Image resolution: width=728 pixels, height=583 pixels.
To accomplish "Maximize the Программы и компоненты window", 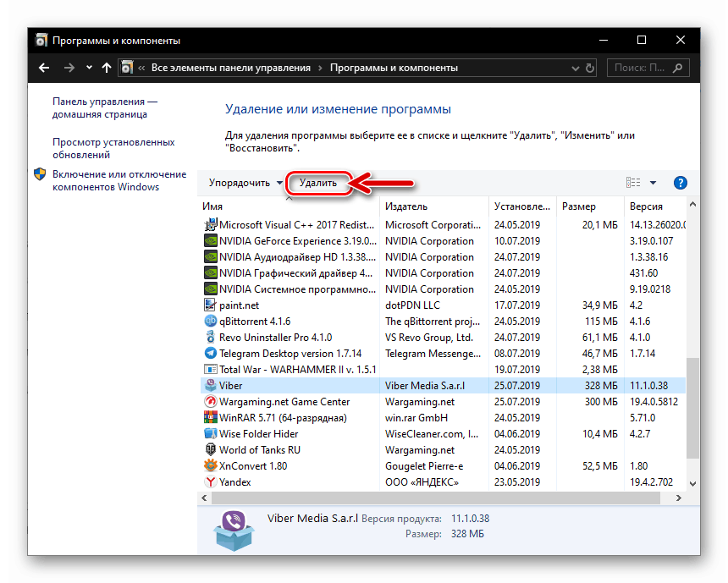I will click(641, 40).
